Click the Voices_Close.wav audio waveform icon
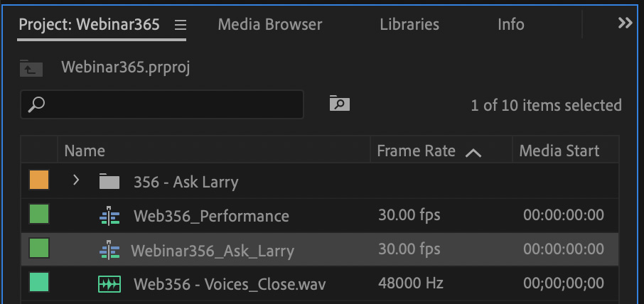The image size is (644, 304). [109, 284]
